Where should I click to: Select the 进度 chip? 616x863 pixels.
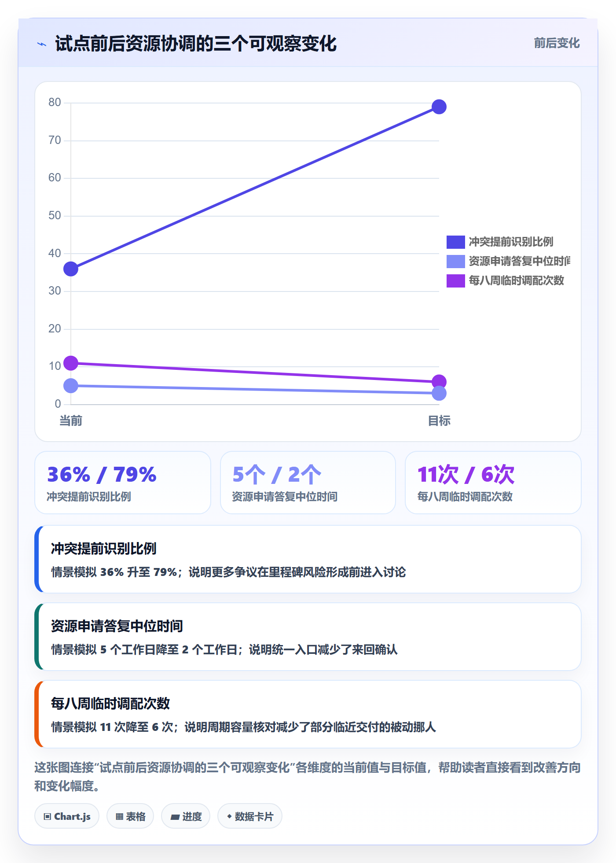click(x=186, y=816)
